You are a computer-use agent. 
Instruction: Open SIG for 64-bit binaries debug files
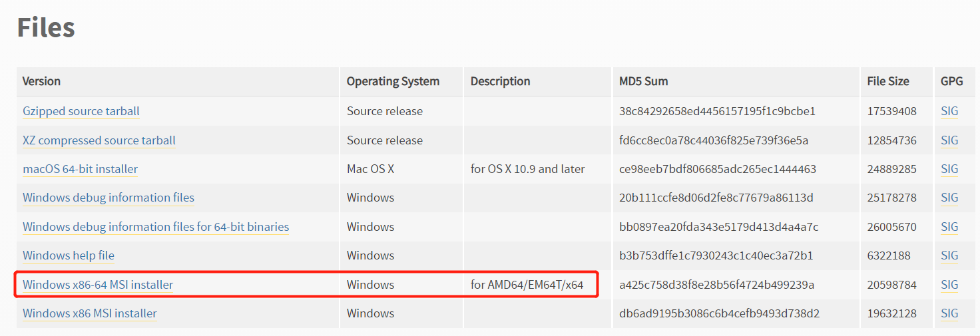pyautogui.click(x=949, y=227)
